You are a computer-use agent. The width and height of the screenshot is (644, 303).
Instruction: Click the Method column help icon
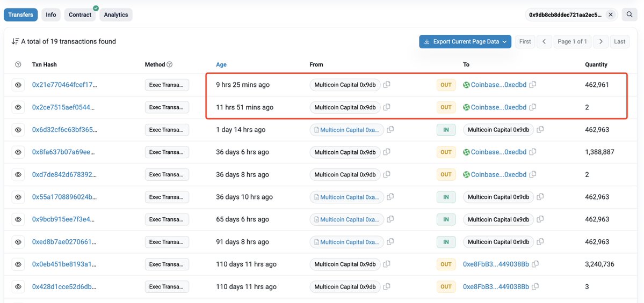170,64
